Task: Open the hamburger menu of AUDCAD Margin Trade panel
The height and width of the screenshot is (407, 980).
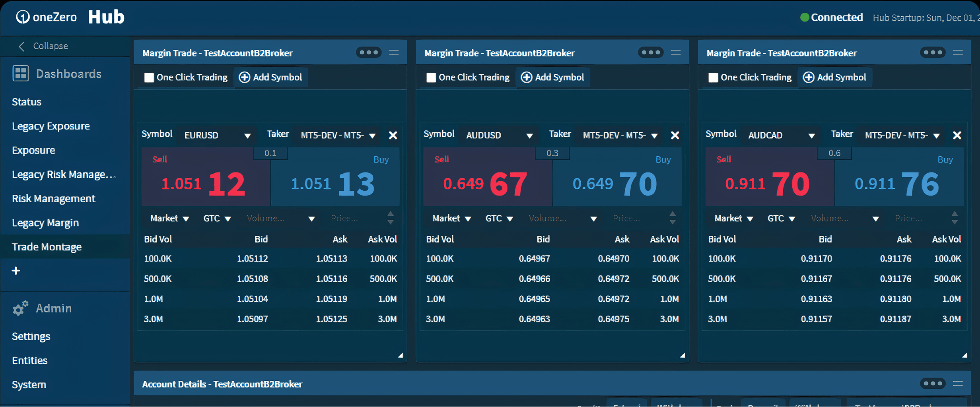Action: tap(958, 52)
